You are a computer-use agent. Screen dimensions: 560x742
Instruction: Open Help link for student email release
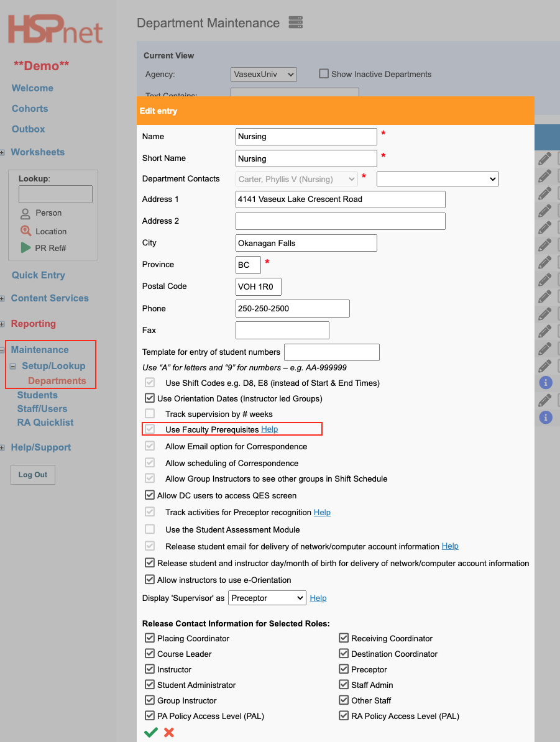[x=450, y=546]
